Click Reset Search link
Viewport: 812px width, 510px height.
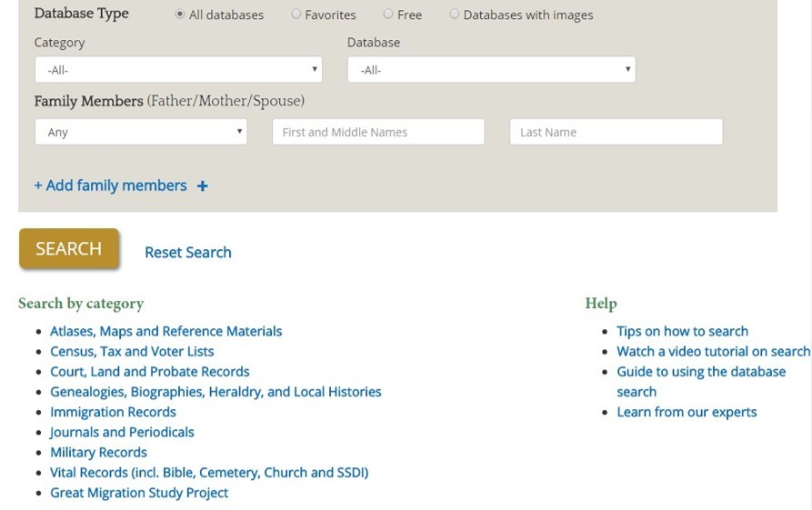[188, 252]
